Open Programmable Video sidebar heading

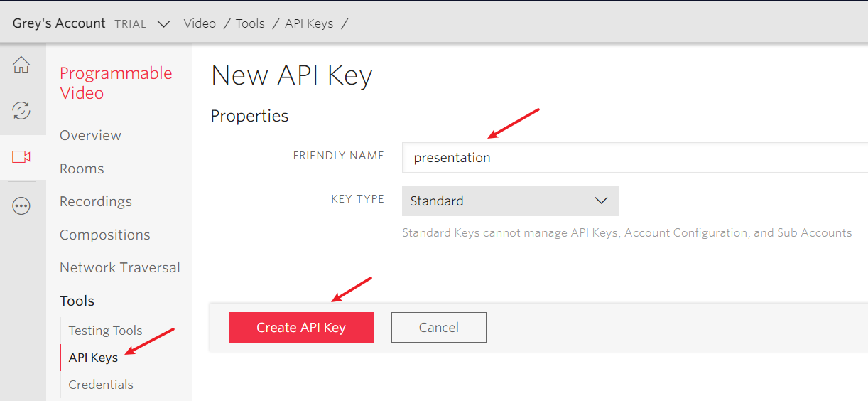click(116, 83)
